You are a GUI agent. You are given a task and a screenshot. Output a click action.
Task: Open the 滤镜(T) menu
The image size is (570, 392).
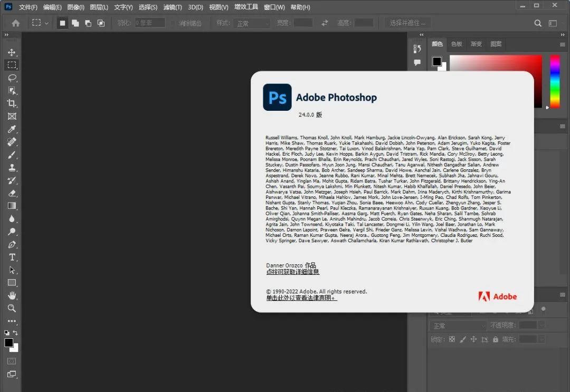coord(173,7)
